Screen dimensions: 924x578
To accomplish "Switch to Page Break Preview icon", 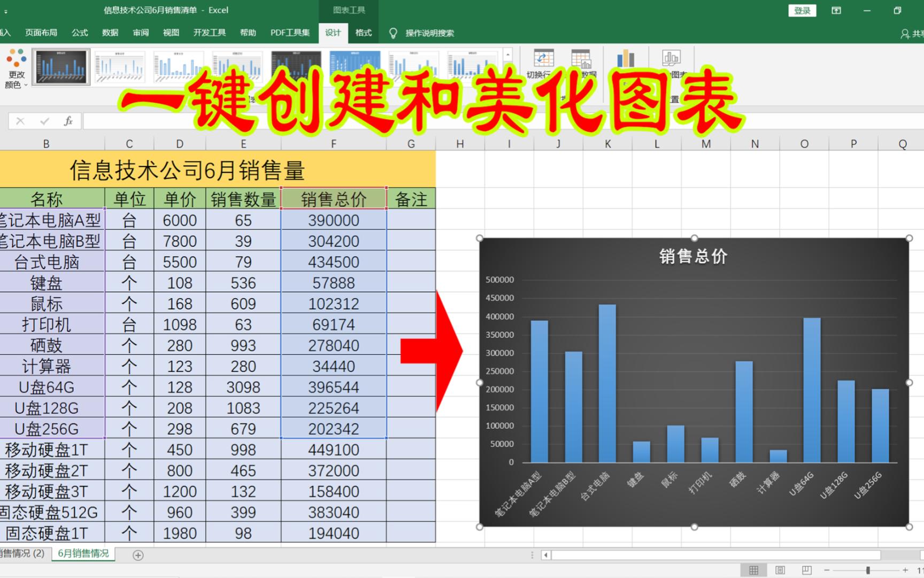I will (807, 571).
